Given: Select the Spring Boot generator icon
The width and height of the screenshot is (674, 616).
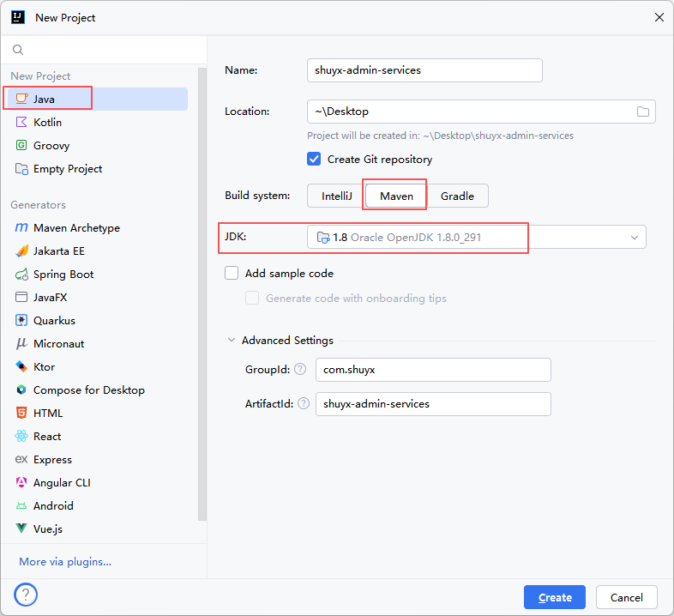Looking at the screenshot, I should (21, 275).
